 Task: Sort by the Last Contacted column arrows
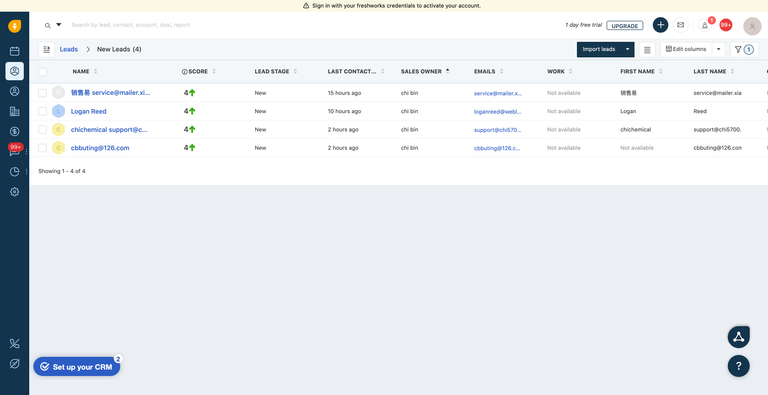(383, 72)
